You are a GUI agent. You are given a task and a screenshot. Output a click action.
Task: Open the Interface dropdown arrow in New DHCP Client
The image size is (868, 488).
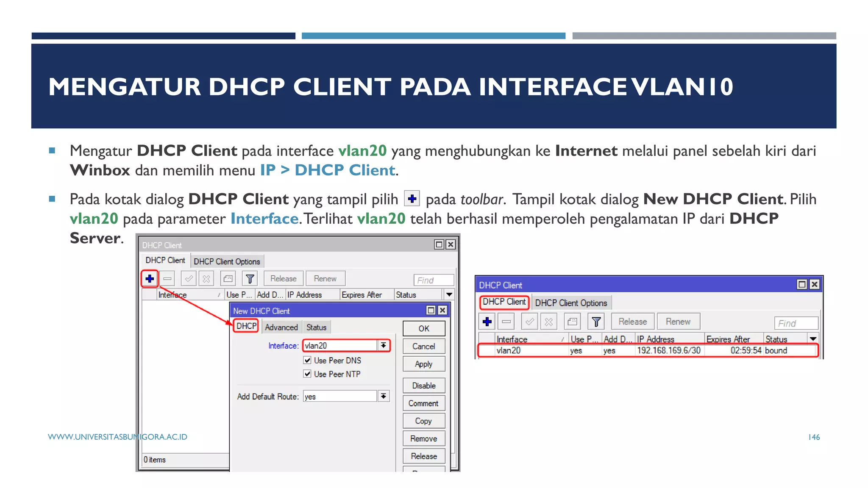point(384,346)
